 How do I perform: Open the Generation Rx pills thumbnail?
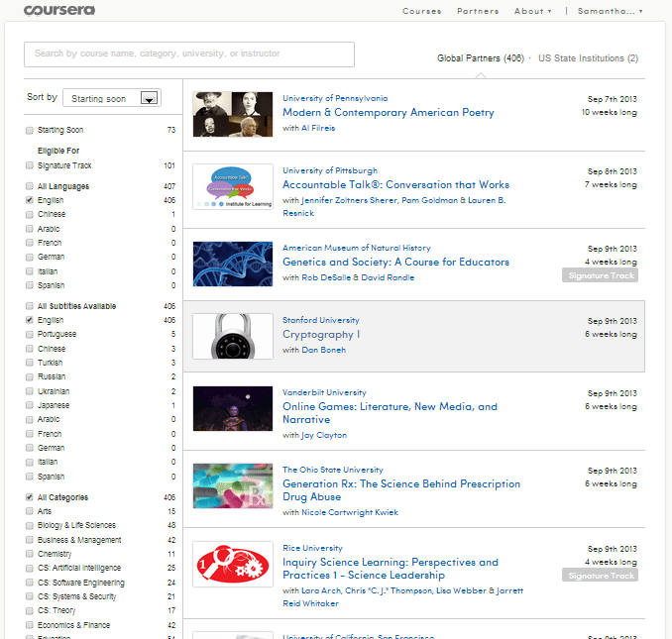(x=233, y=485)
